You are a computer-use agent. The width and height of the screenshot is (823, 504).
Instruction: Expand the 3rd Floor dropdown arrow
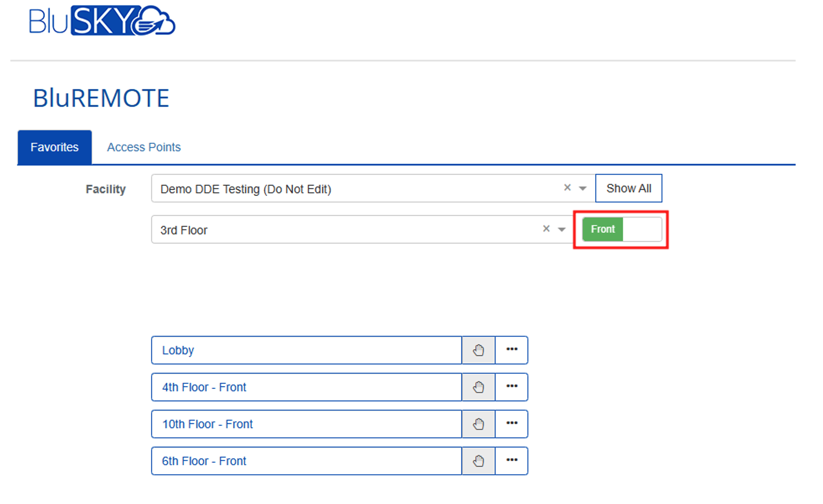[562, 229]
